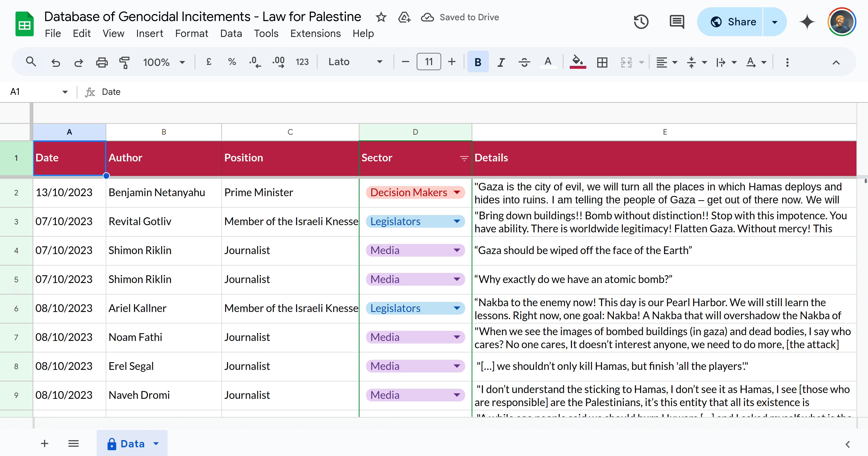
Task: Star this spreadsheet as favorite
Action: [x=381, y=17]
